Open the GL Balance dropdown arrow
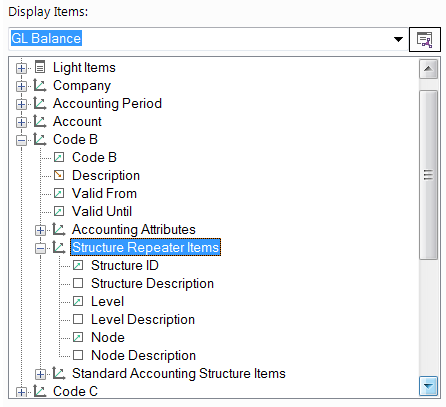Screen dimensions: 446x407 pos(398,39)
